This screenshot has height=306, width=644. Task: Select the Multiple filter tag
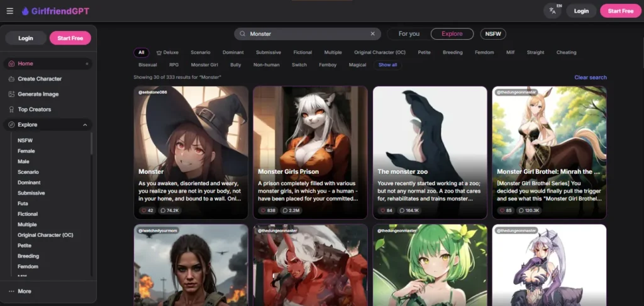333,53
